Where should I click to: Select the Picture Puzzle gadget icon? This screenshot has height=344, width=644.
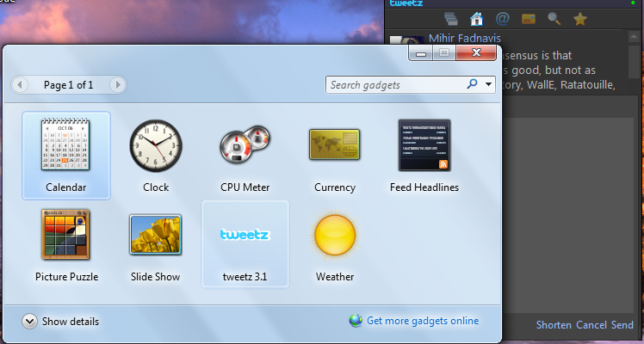point(65,234)
